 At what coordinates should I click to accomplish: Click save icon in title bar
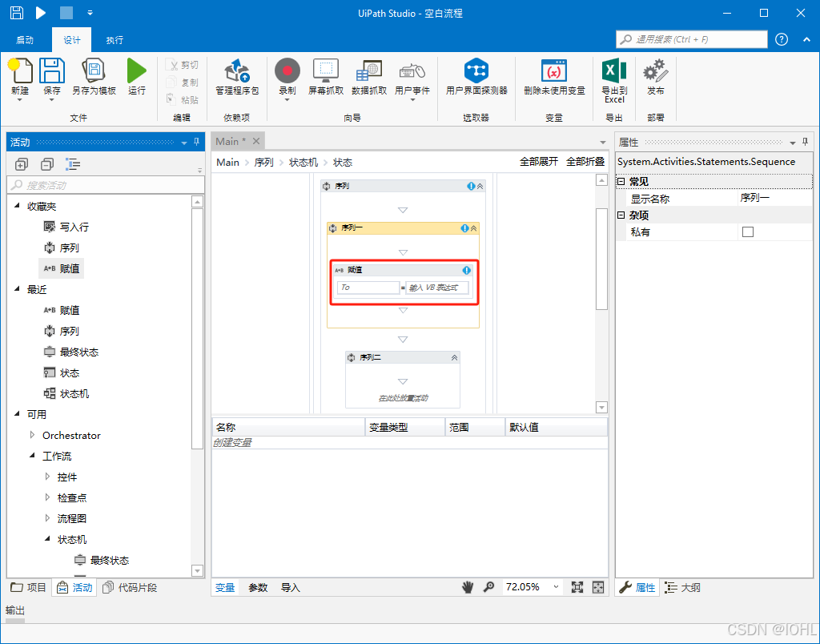click(17, 13)
